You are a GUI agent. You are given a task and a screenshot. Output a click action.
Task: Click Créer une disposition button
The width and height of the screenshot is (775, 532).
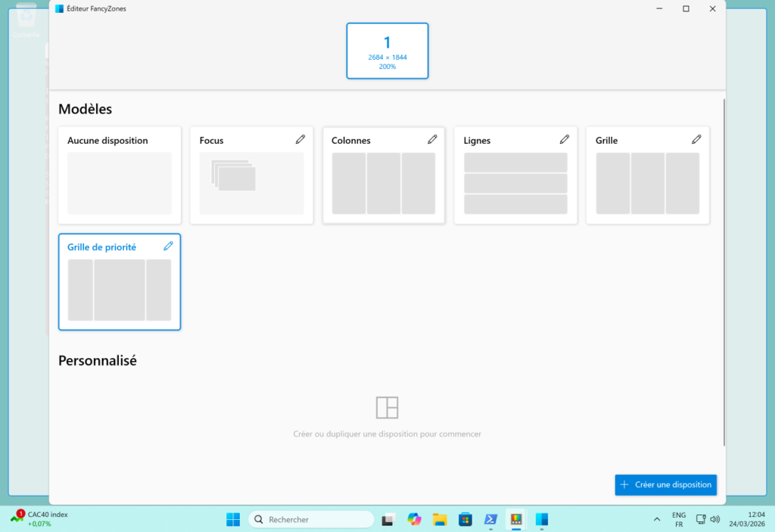tap(666, 485)
